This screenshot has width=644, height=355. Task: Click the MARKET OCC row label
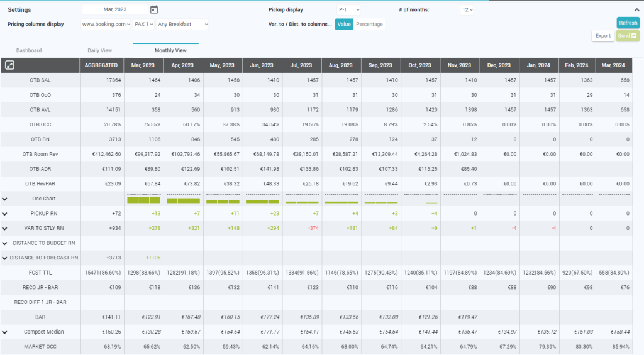pyautogui.click(x=40, y=346)
